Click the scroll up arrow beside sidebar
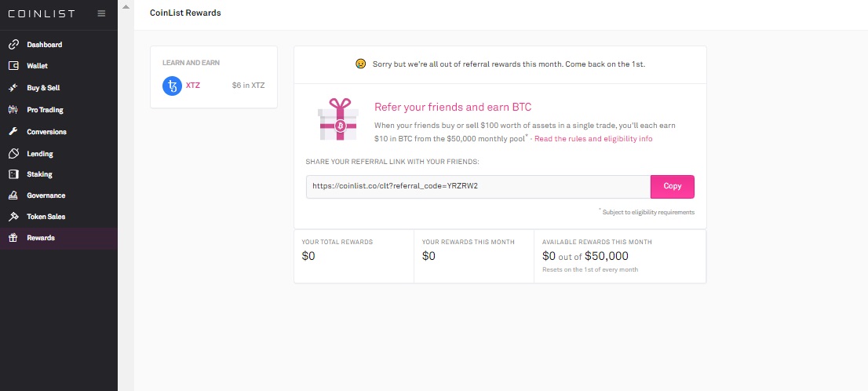This screenshot has height=391, width=868. coord(126,6)
